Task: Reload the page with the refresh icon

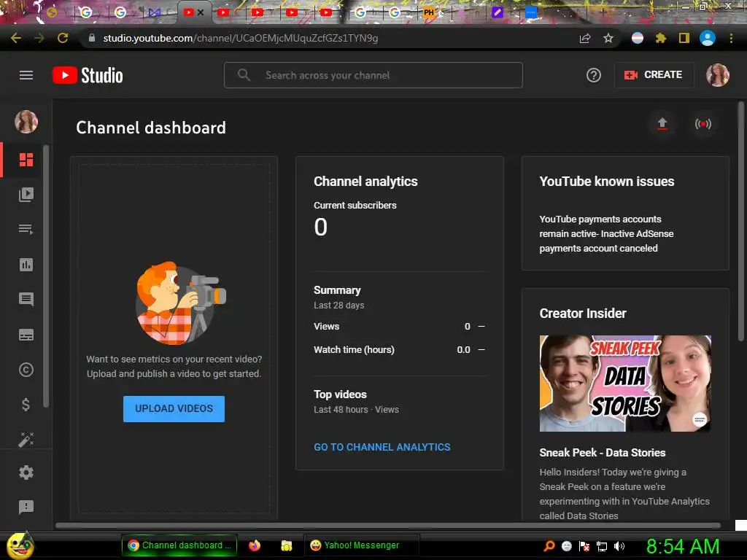Action: tap(63, 38)
